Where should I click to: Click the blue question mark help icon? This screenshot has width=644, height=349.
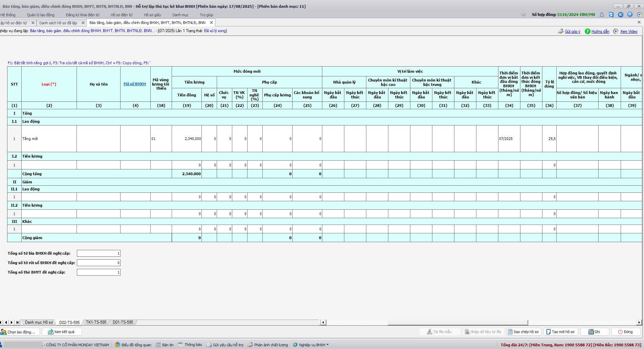(630, 15)
